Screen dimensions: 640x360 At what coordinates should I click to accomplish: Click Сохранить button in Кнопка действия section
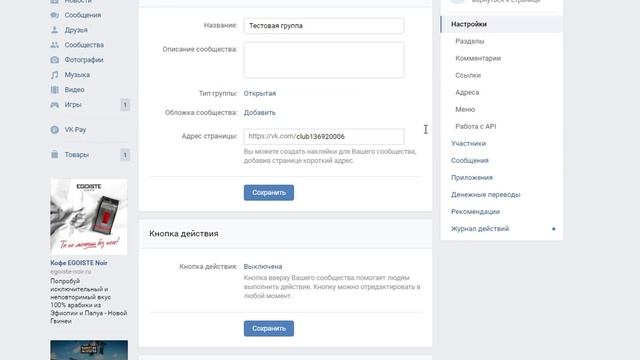[x=269, y=329]
